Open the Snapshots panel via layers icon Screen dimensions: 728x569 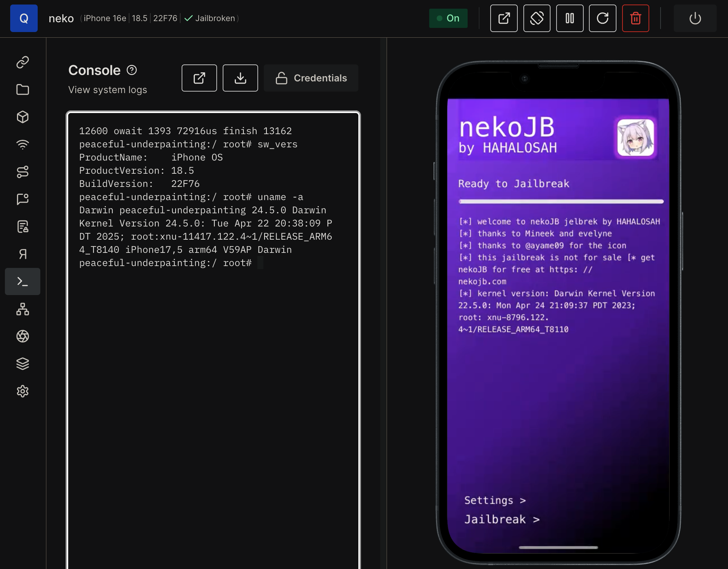point(23,363)
